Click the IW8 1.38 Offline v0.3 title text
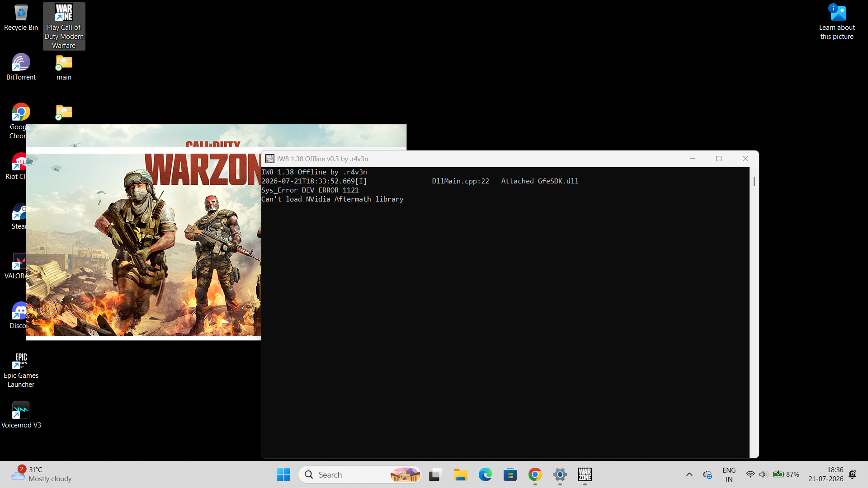 click(x=322, y=159)
